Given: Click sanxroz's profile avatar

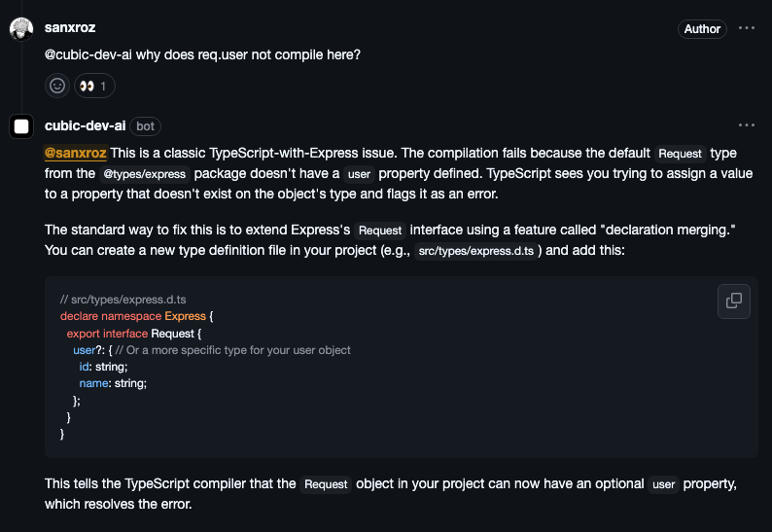Looking at the screenshot, I should click(21, 28).
